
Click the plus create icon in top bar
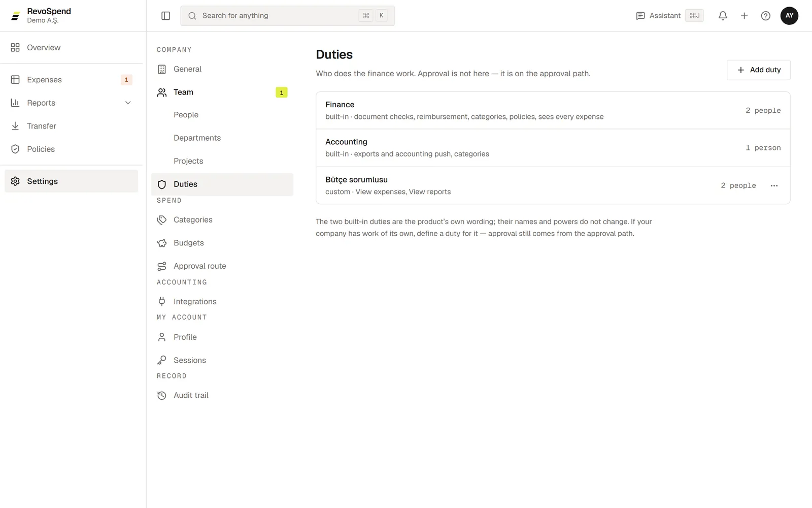point(744,16)
